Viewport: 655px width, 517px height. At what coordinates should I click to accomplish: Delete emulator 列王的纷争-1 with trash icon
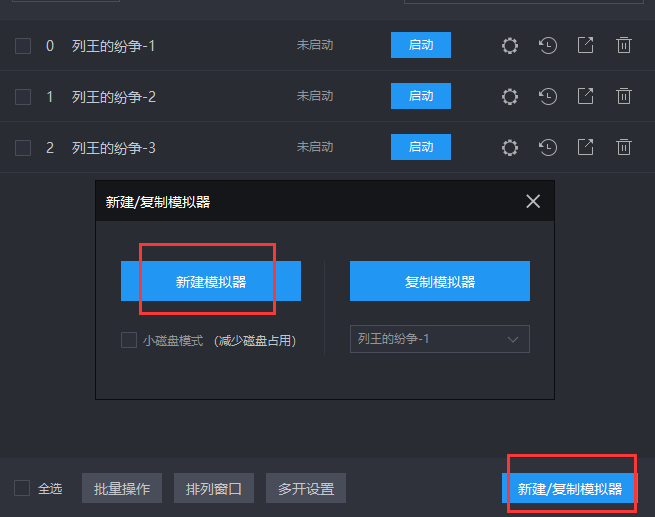tap(624, 45)
